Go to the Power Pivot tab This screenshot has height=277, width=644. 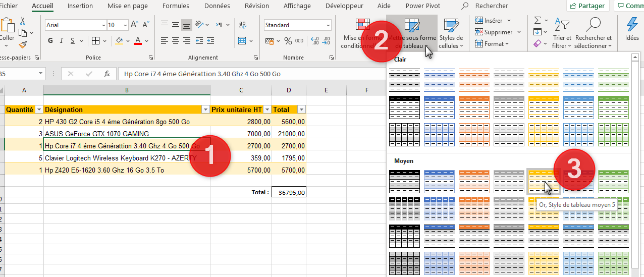click(423, 6)
